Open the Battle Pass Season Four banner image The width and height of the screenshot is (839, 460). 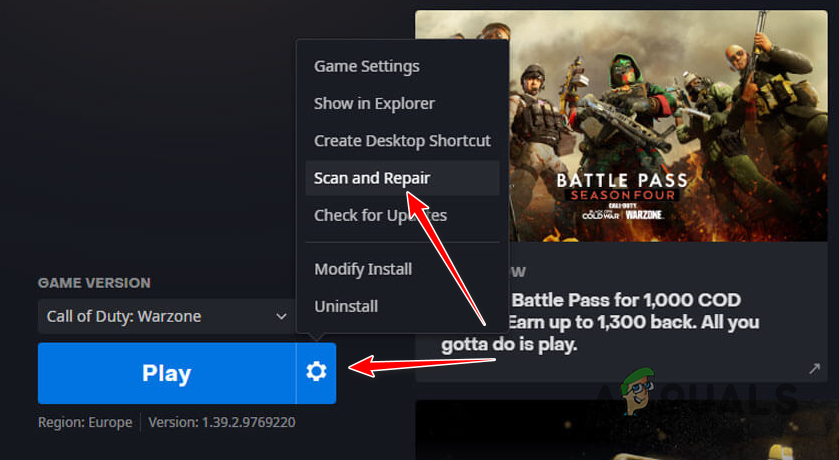click(x=621, y=126)
